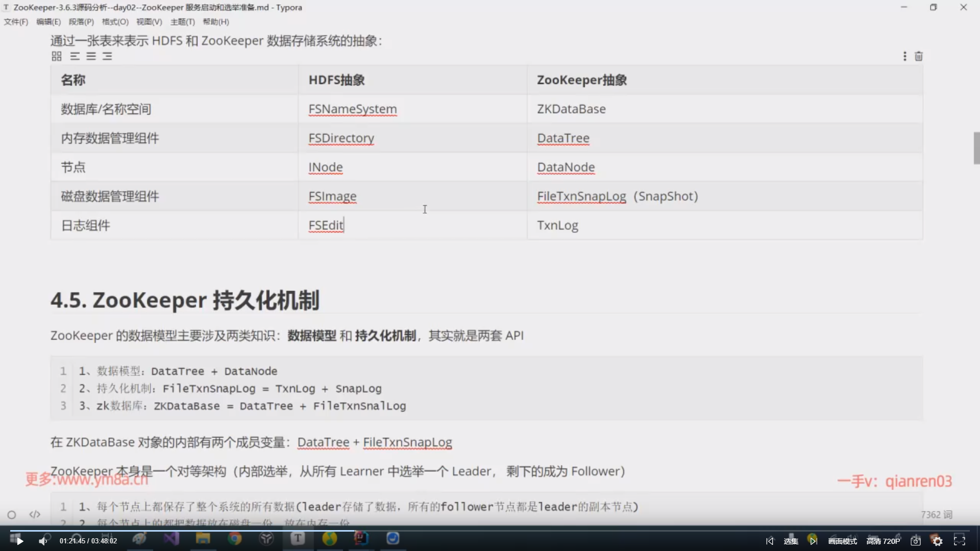The width and height of the screenshot is (980, 551).
Task: Delete the table with trash icon
Action: pyautogui.click(x=919, y=56)
